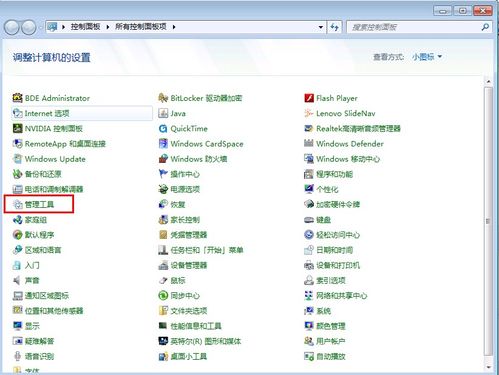Open 疑难解答 troubleshooting
Image resolution: width=499 pixels, height=375 pixels.
[x=33, y=341]
